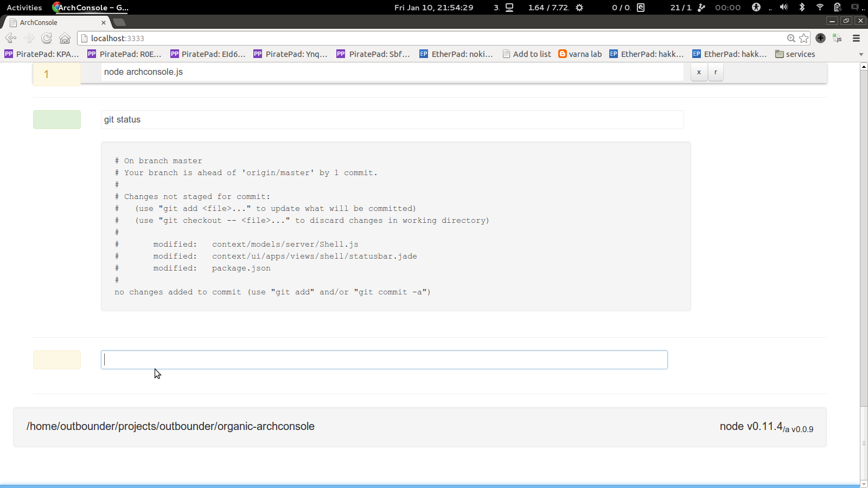Open the varna lab bookmark
The height and width of the screenshot is (488, 868).
[580, 54]
